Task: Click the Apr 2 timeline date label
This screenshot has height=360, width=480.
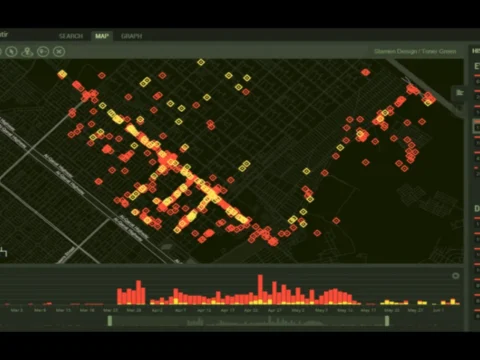Action: pos(157,310)
